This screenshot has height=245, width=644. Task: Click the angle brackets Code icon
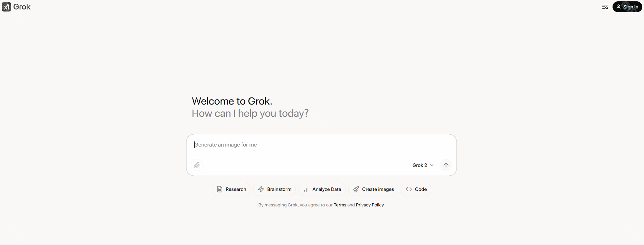pyautogui.click(x=409, y=189)
